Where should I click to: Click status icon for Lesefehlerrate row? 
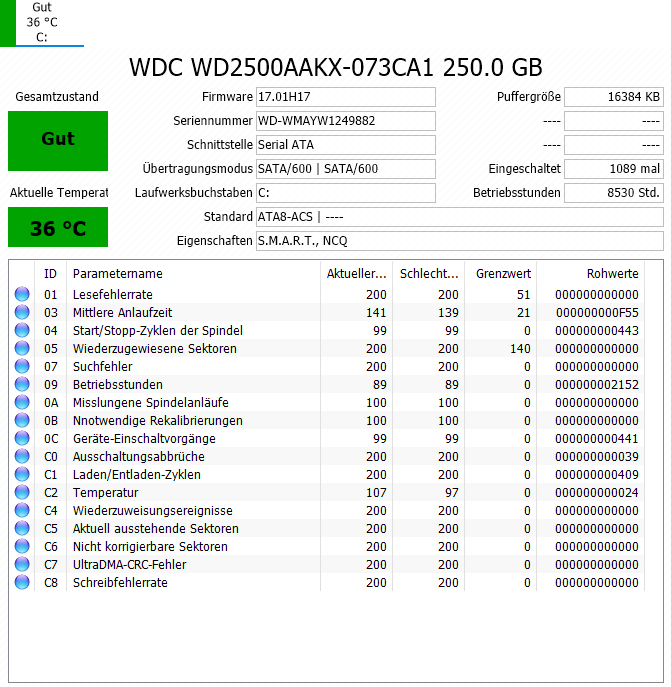click(x=22, y=294)
